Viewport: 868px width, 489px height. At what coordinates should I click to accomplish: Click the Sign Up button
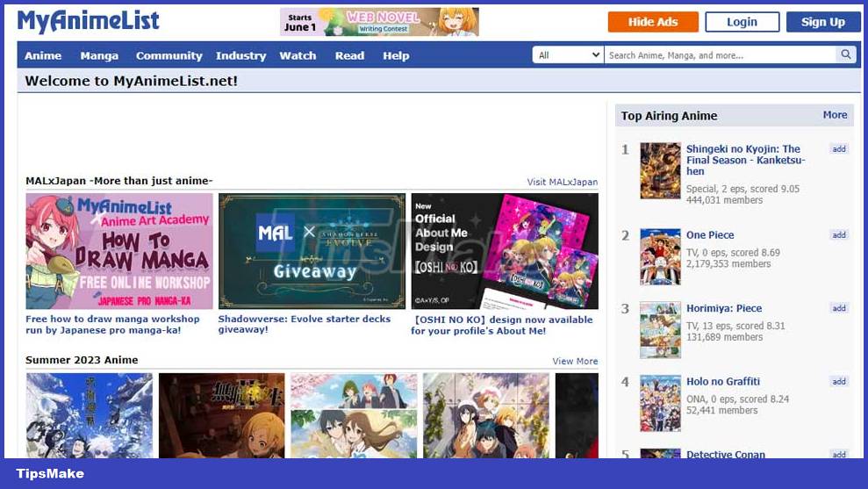[x=823, y=22]
